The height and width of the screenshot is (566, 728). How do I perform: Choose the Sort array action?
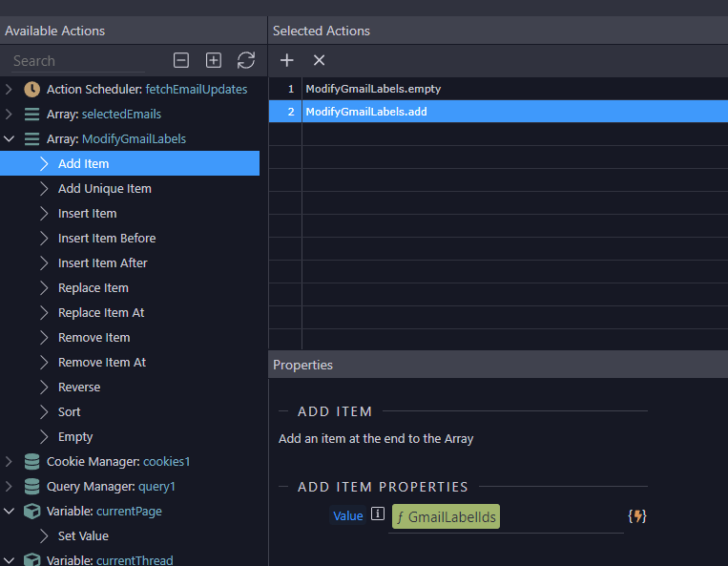click(x=69, y=411)
